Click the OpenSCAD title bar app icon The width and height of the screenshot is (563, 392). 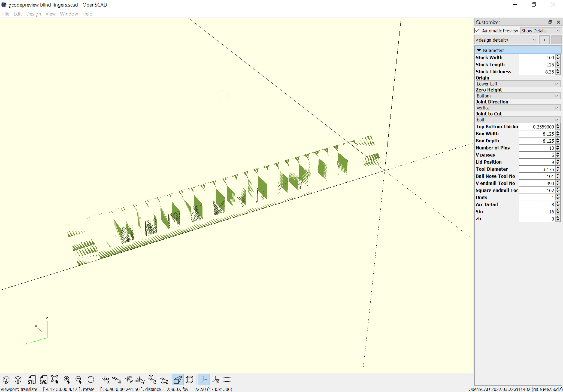[x=4, y=5]
